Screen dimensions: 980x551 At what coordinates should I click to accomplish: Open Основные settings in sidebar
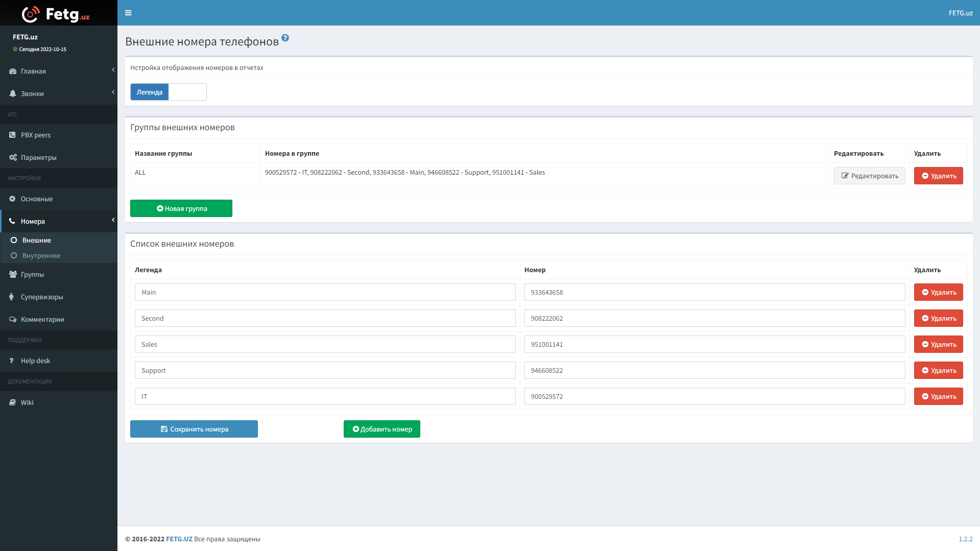[x=37, y=199]
